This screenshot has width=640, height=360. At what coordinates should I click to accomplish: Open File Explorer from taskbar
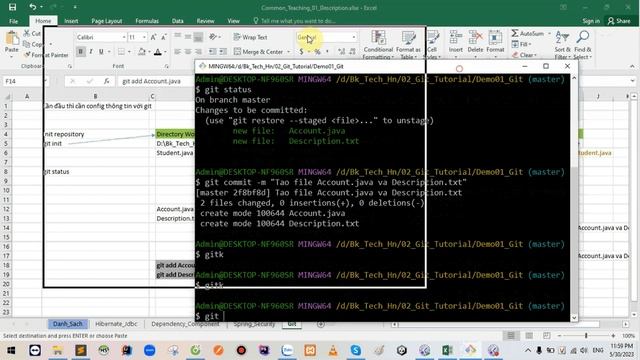[58, 350]
